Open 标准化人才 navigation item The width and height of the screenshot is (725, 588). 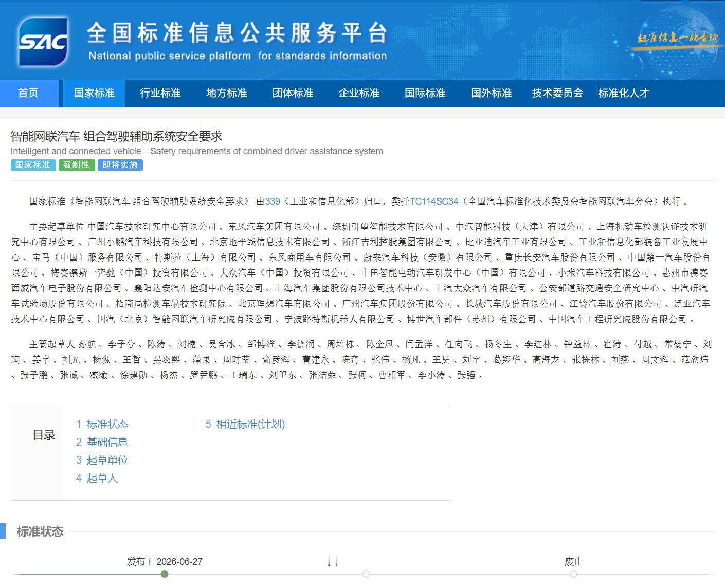pos(624,93)
